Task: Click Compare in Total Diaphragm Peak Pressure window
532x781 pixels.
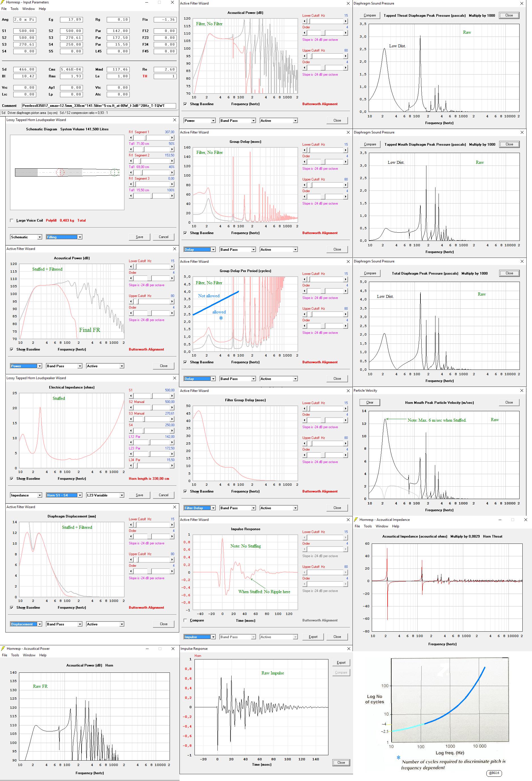Action: pos(370,273)
